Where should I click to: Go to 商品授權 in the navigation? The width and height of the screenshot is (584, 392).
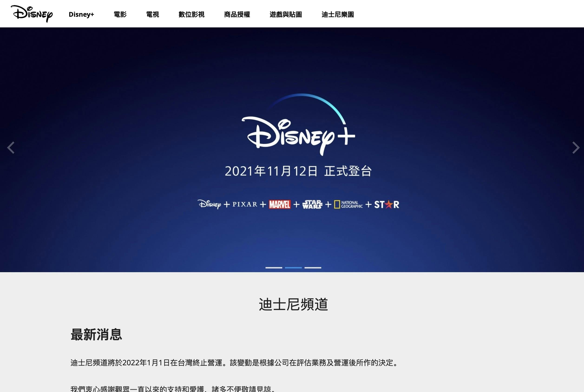[x=237, y=14]
